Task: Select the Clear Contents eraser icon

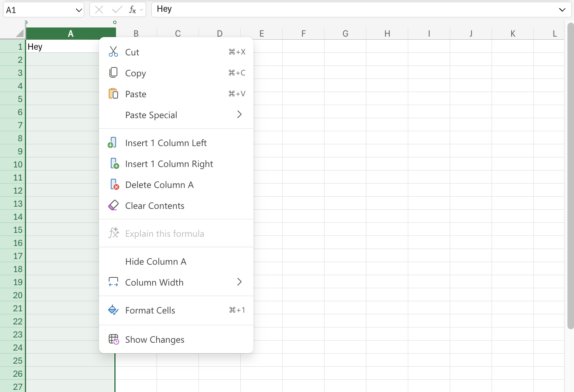Action: [114, 205]
